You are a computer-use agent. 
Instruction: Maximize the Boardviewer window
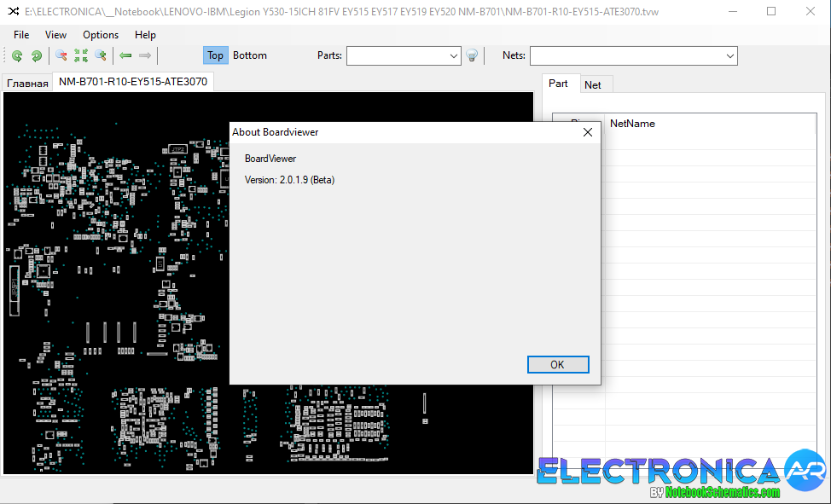pos(771,11)
